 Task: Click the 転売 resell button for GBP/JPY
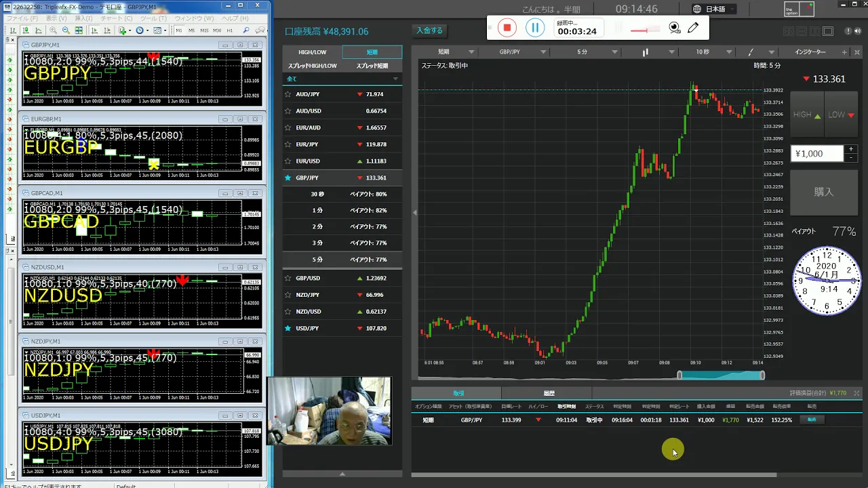(x=812, y=420)
